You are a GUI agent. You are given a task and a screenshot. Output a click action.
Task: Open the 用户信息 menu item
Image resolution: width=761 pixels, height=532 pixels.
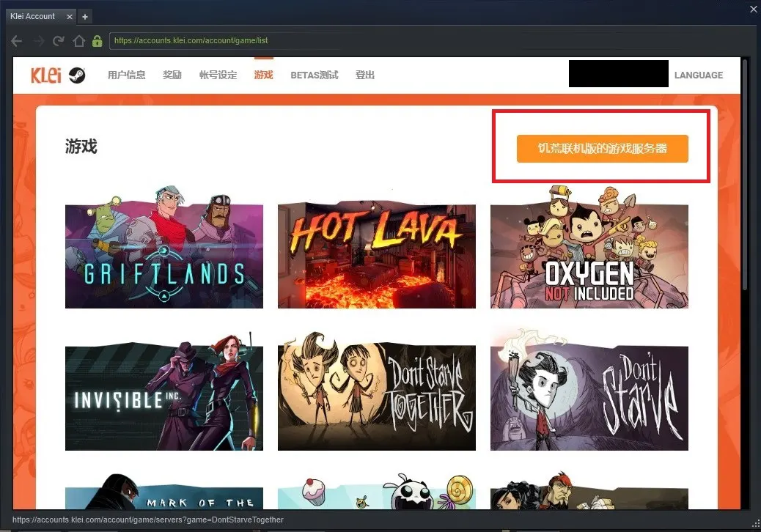tap(126, 75)
